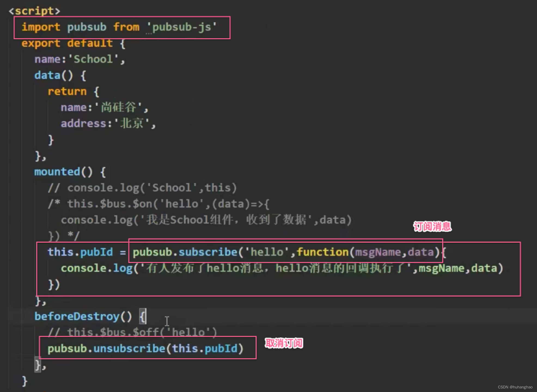Viewport: 537px width, 392px height.
Task: Click the name:'School' property
Action: [79, 59]
